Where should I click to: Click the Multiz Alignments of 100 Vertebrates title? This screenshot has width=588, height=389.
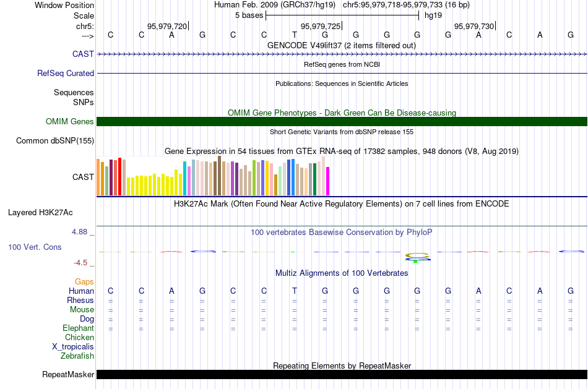(342, 273)
